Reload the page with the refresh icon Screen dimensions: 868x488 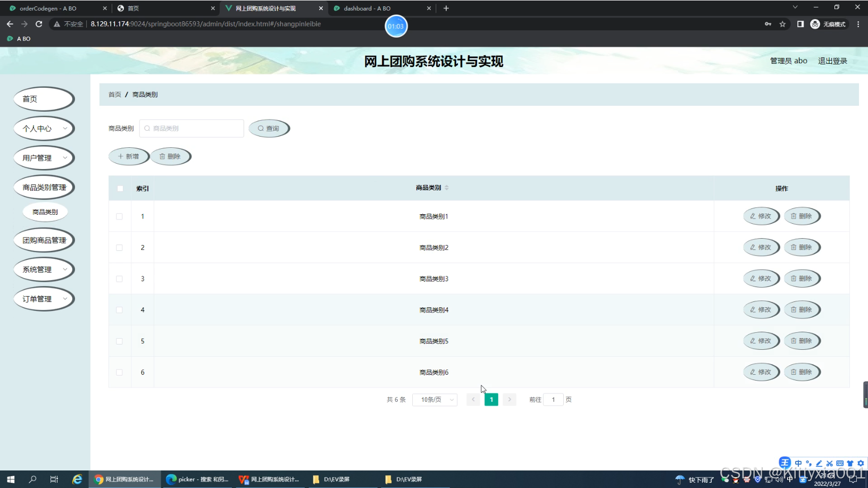(39, 24)
